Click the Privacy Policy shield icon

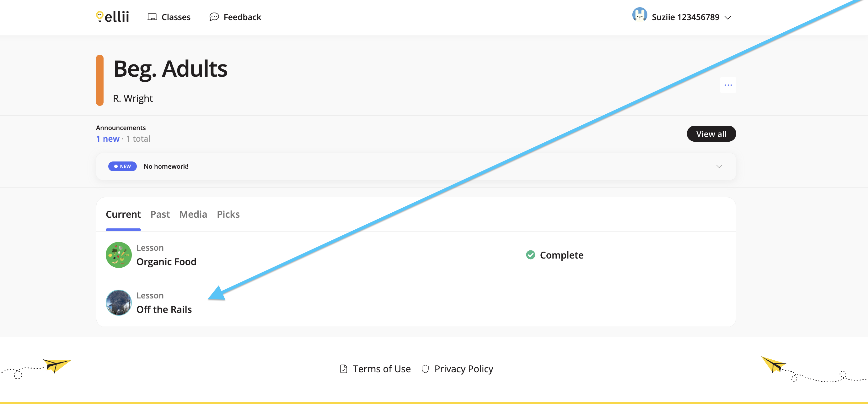pyautogui.click(x=425, y=369)
